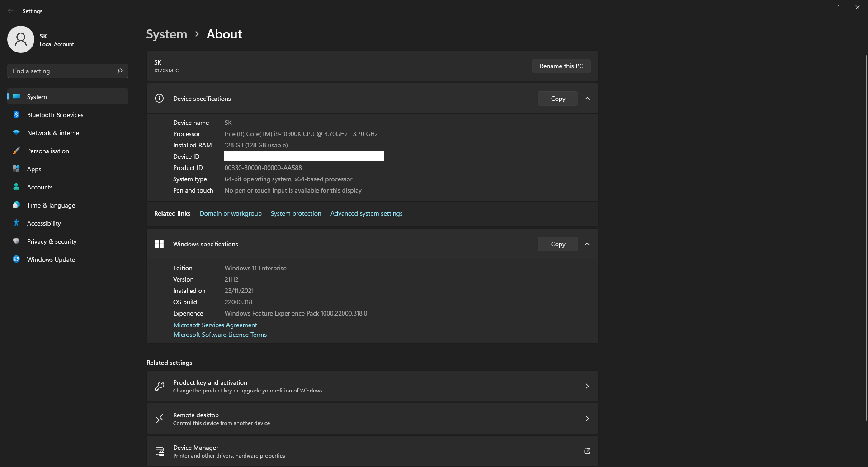This screenshot has height=467, width=868.
Task: Click the Personalisation paintbrush icon
Action: [x=16, y=151]
